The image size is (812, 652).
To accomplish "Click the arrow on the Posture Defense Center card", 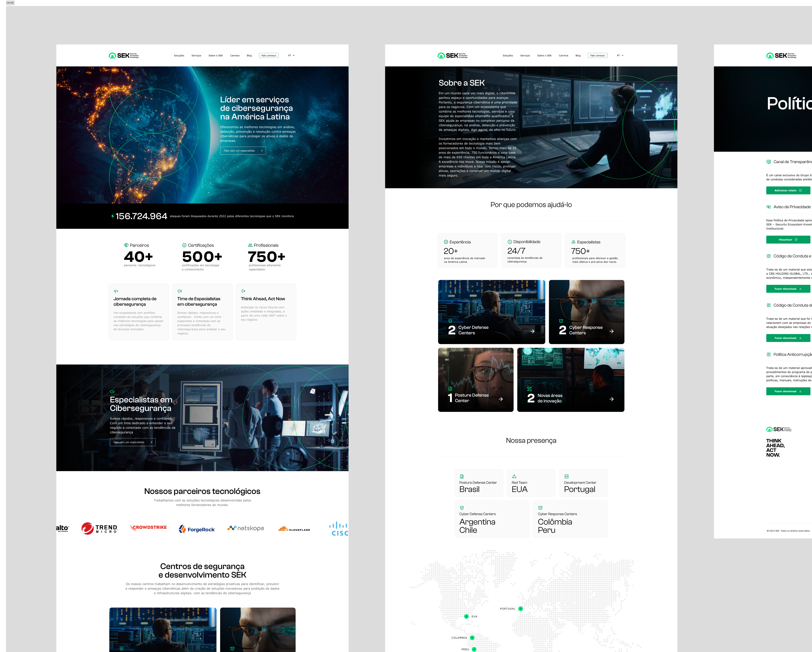I will (501, 399).
